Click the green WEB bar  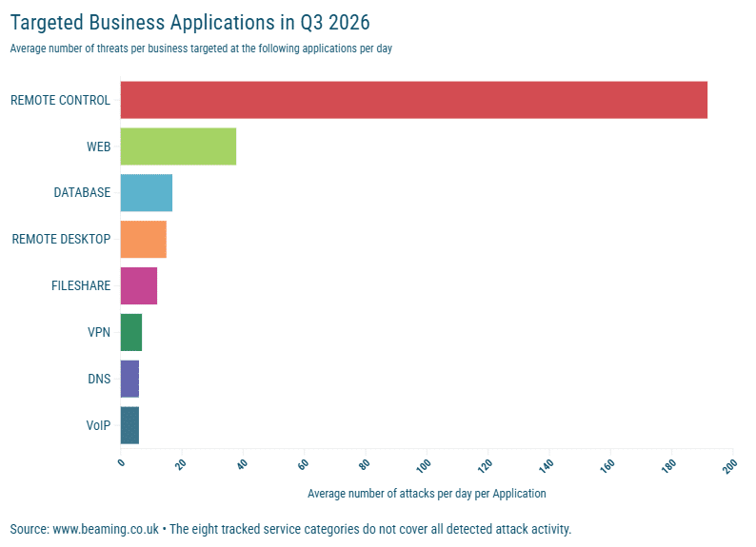click(x=178, y=147)
